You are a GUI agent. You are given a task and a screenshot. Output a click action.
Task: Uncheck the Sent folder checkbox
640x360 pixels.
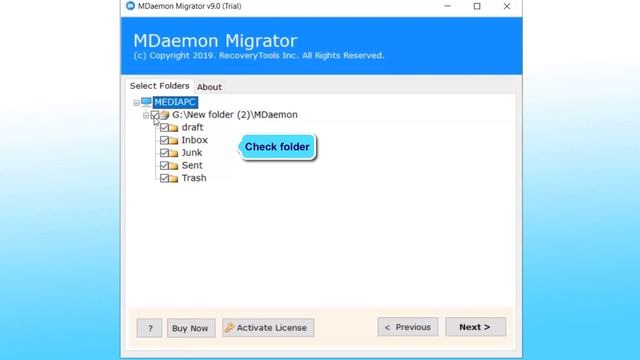164,165
